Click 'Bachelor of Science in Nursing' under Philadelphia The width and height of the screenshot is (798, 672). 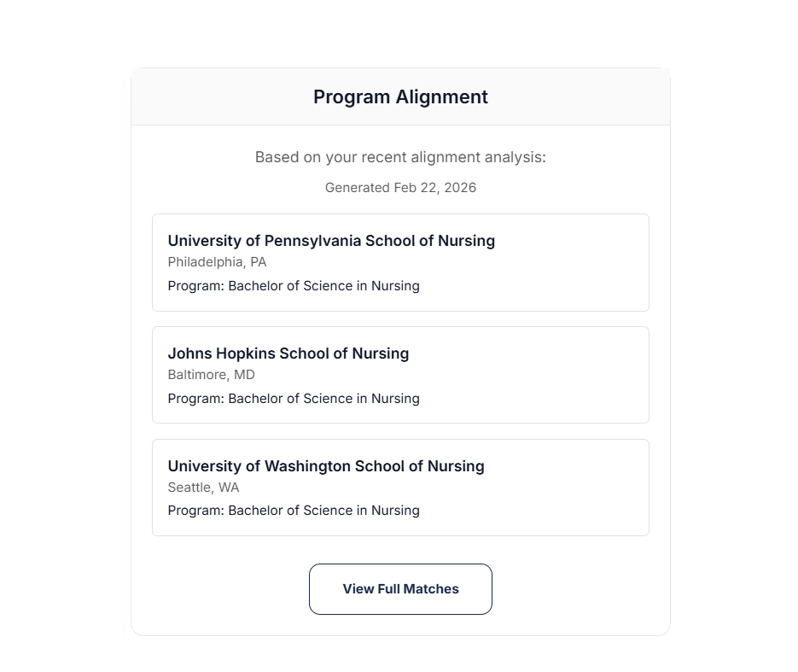coord(324,286)
